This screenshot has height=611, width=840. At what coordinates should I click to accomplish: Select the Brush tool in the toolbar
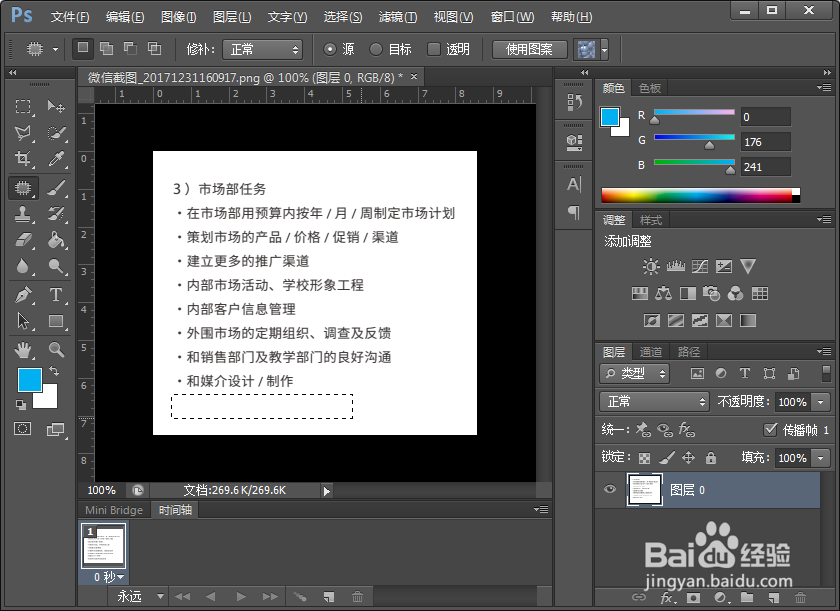click(57, 188)
